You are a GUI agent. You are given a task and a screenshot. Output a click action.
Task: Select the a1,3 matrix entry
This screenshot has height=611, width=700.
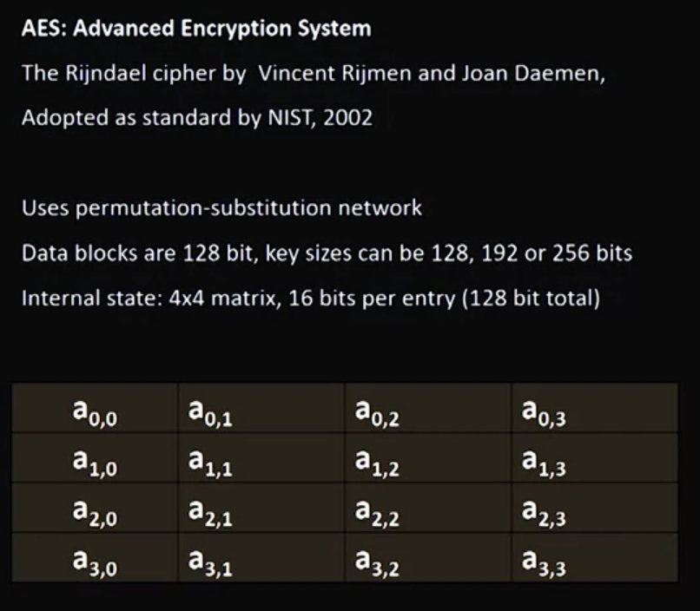[544, 463]
